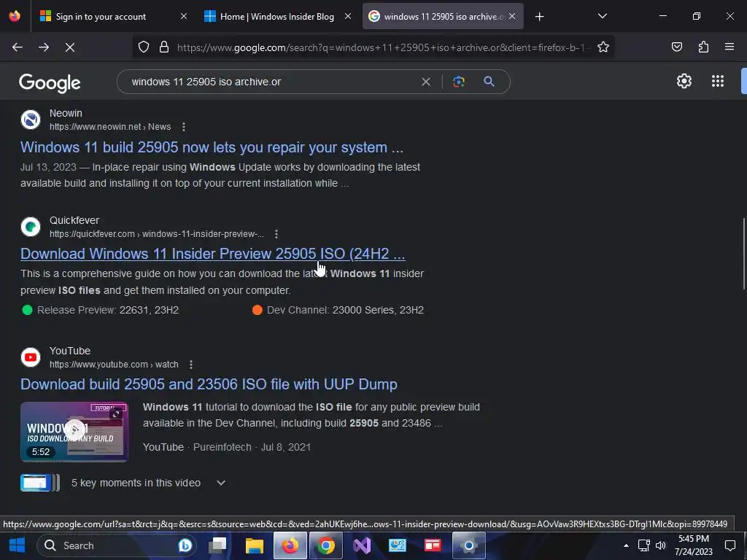Click the Quickfever site favicon

pos(31,227)
